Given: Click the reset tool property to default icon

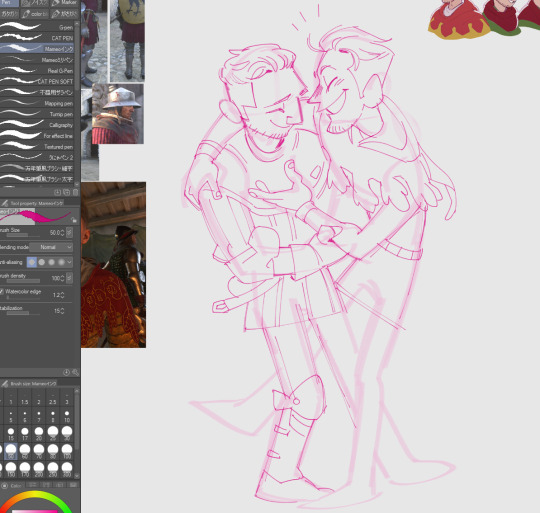Looking at the screenshot, I should click(66, 372).
